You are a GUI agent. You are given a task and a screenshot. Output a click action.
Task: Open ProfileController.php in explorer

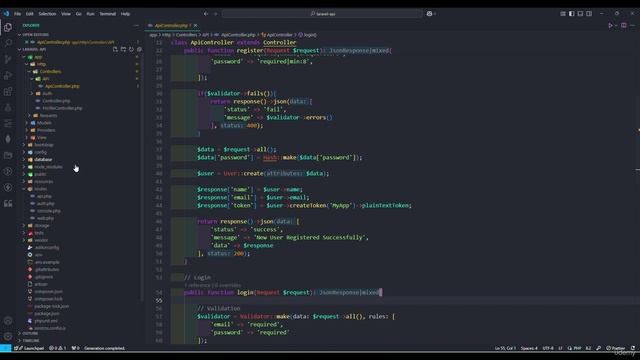[x=62, y=108]
